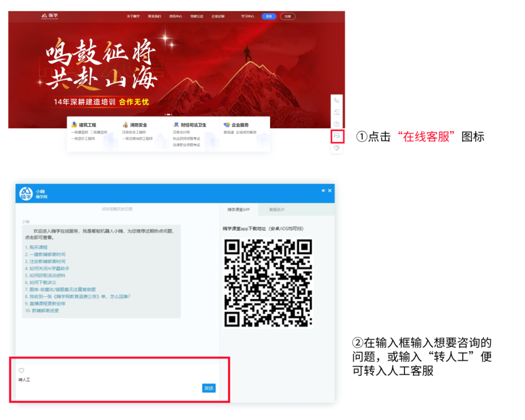Click the 财经司法卫生 category icon
Screen dimensions: 525x420
pos(176,124)
